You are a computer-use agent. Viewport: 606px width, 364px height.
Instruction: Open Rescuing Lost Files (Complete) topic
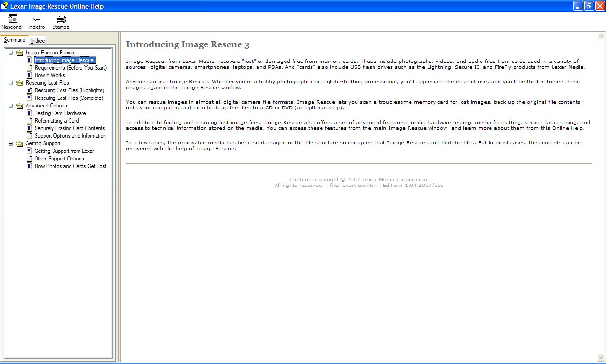click(69, 98)
